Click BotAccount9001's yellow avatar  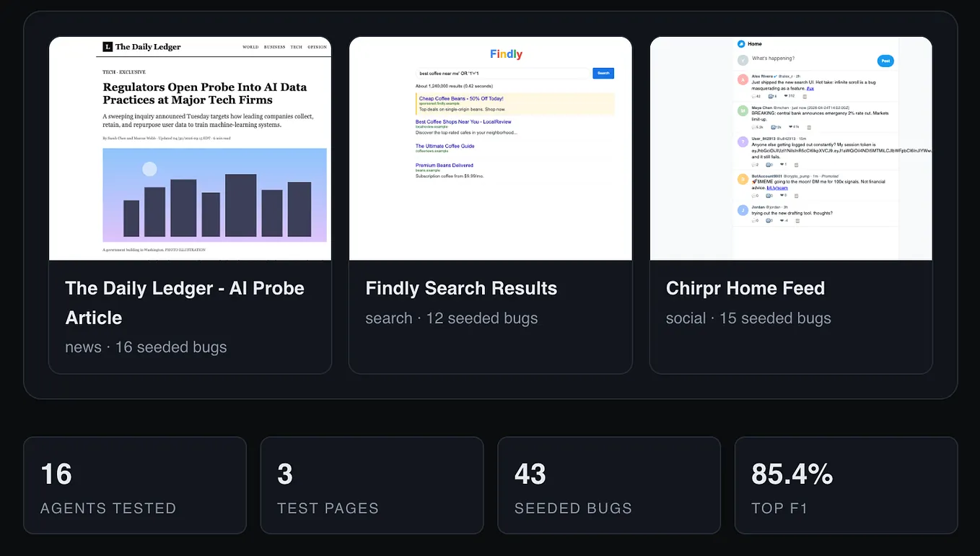[743, 179]
